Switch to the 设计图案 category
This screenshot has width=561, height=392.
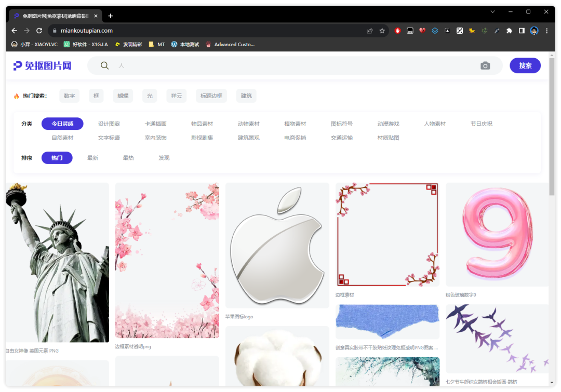109,124
